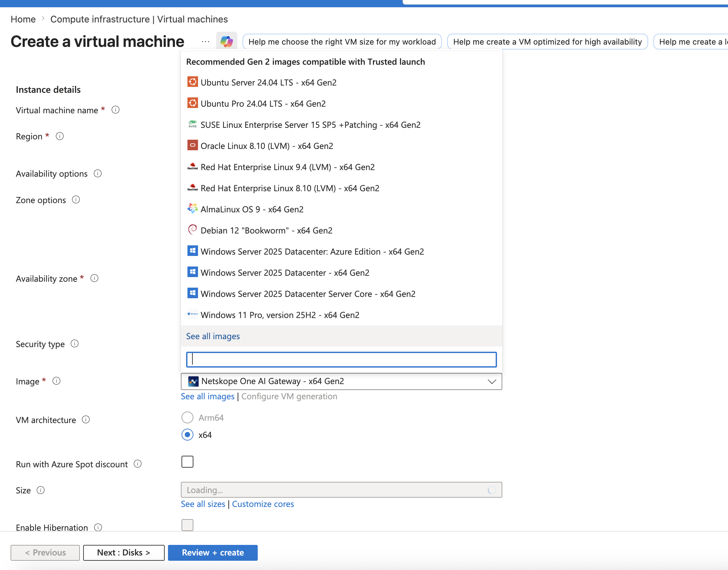Click the Oracle Linux logo icon
This screenshot has width=728, height=570.
(x=192, y=145)
